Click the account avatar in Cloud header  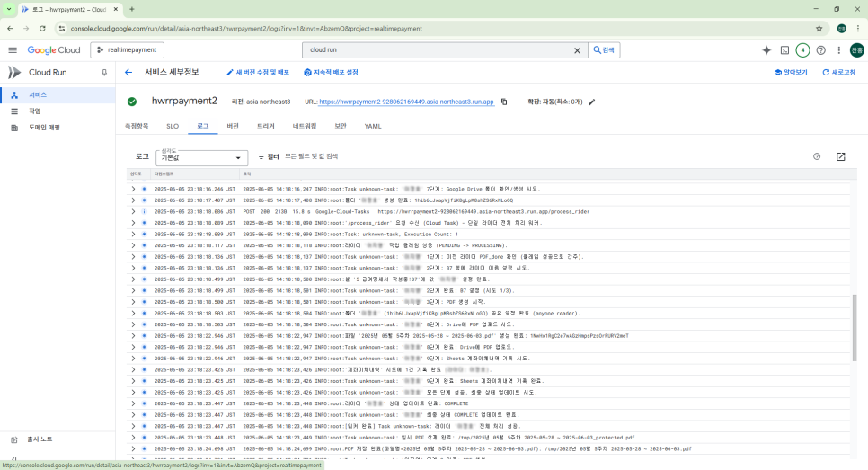click(x=856, y=50)
